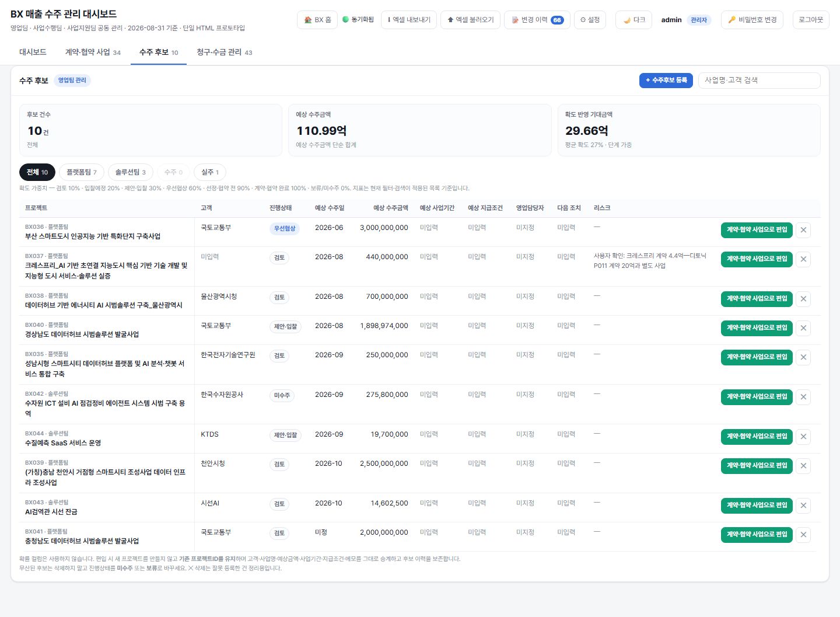Remove BX044 수질예측 SaaS row with X
This screenshot has height=617, width=840.
tap(803, 437)
